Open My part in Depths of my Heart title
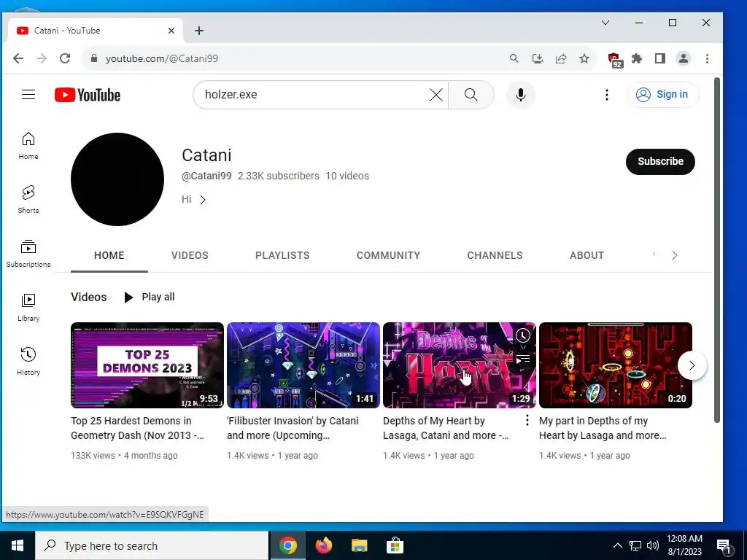This screenshot has height=560, width=747. 603,428
